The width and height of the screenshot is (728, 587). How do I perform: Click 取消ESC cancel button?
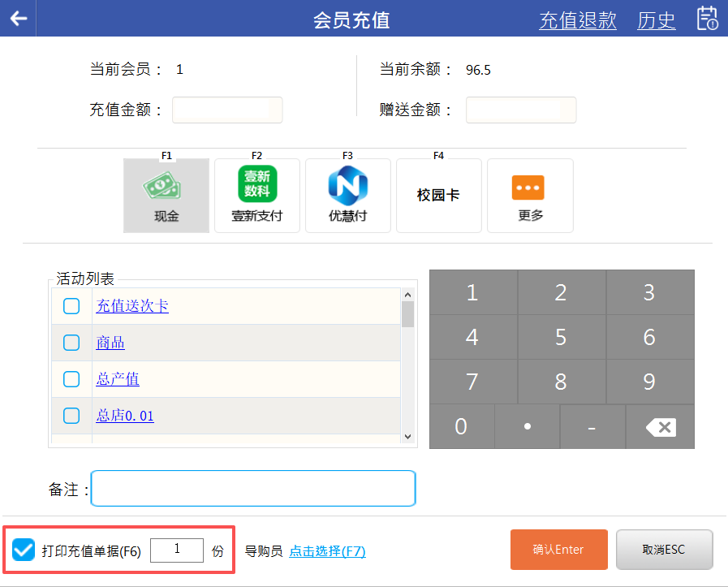tap(664, 550)
